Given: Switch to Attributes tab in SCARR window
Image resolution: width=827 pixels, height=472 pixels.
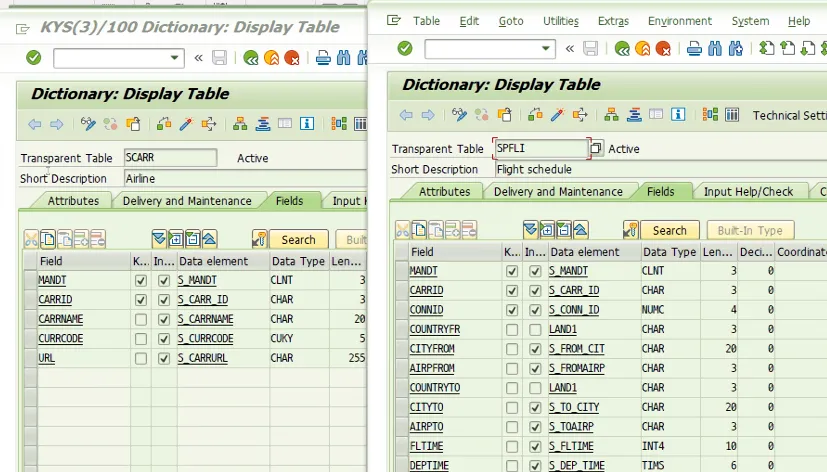Looking at the screenshot, I should tap(73, 201).
